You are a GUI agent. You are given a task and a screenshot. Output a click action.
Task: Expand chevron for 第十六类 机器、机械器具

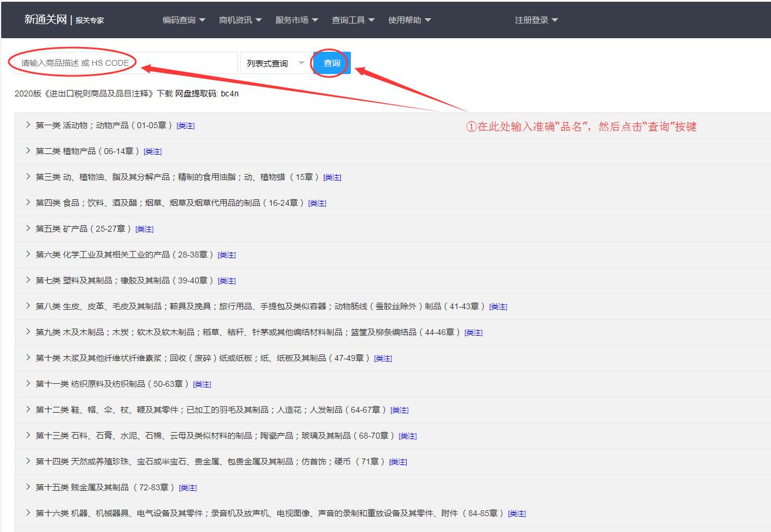[28, 513]
